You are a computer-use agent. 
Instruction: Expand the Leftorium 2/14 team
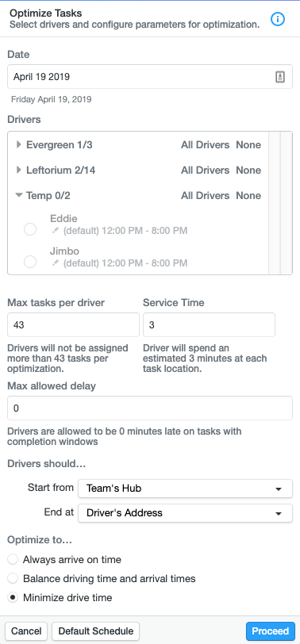tap(18, 170)
